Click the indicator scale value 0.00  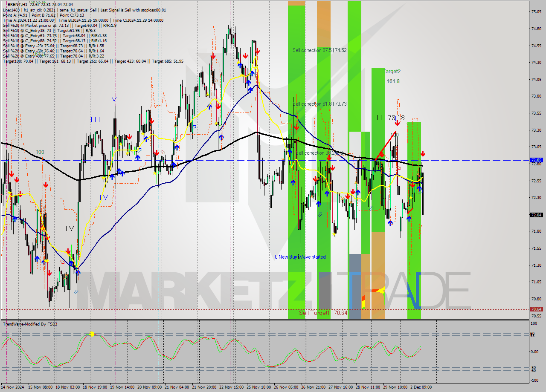pyautogui.click(x=535, y=352)
